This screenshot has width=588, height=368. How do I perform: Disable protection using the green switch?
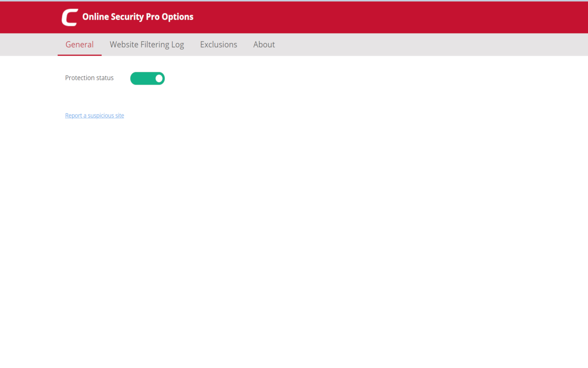[147, 78]
